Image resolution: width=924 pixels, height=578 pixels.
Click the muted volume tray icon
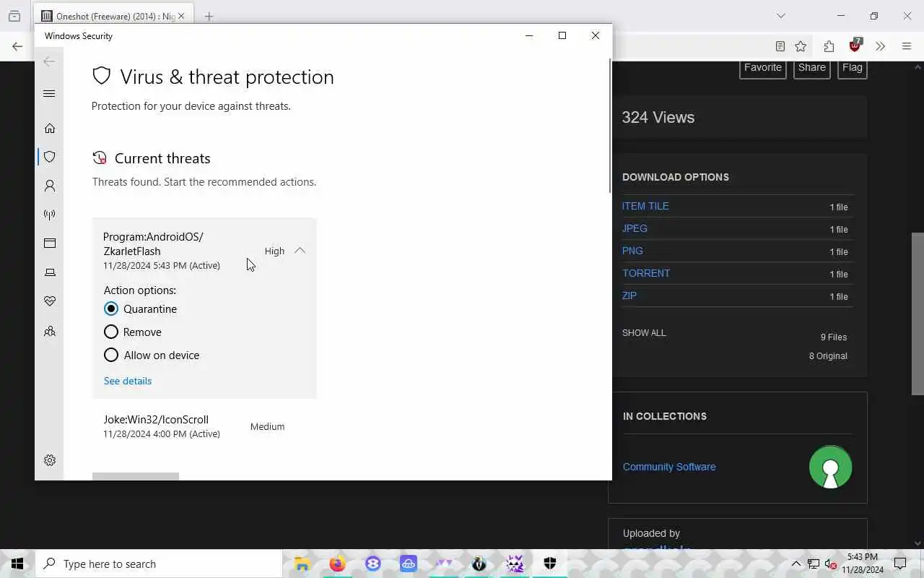click(x=829, y=564)
